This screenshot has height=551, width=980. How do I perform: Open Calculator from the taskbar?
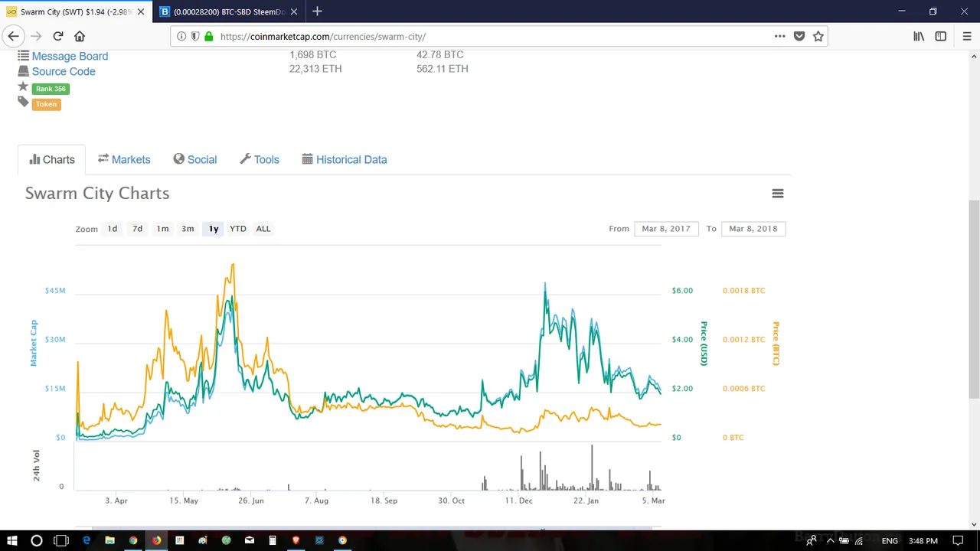pos(273,540)
